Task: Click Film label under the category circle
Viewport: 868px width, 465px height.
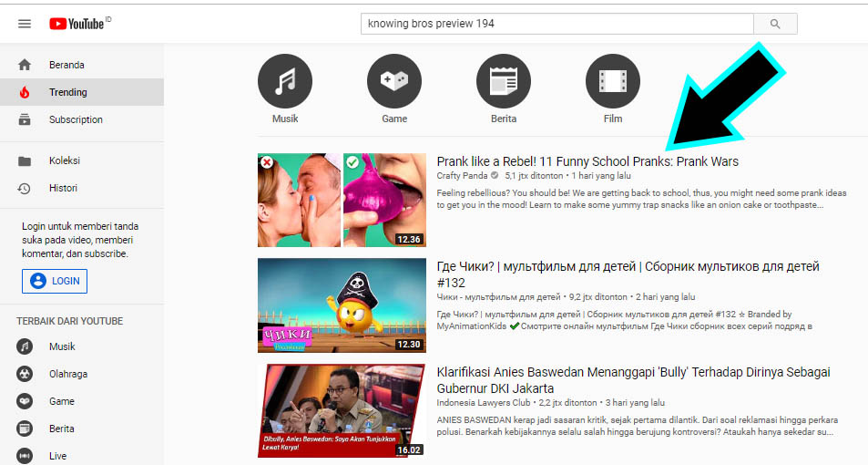Action: [613, 119]
